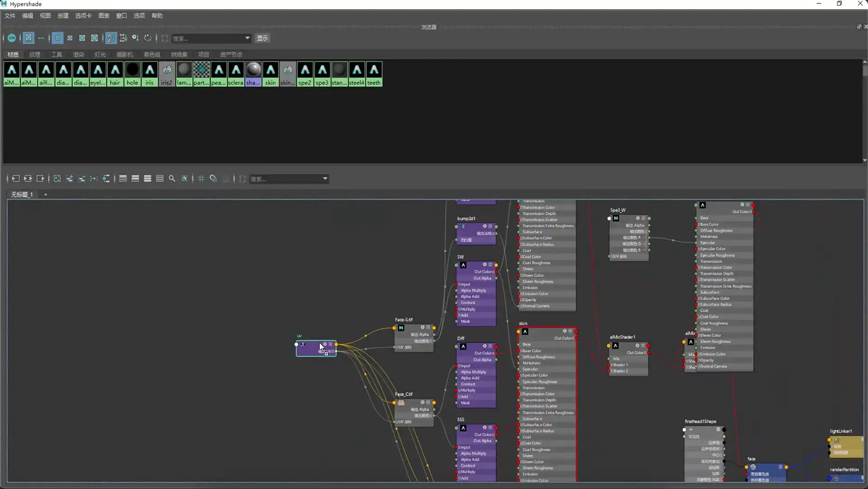This screenshot has height=489, width=868.
Task: Toggle the snap to grid magnet icon
Action: pyautogui.click(x=213, y=179)
